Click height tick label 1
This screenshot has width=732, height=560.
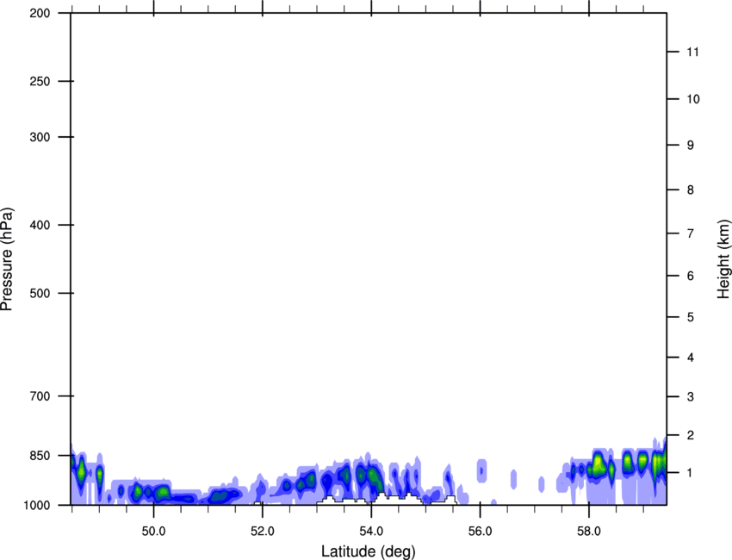pyautogui.click(x=691, y=473)
